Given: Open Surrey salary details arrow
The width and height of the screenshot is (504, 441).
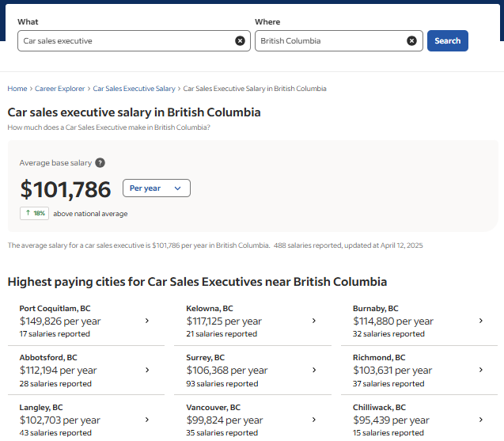Looking at the screenshot, I should pos(314,370).
